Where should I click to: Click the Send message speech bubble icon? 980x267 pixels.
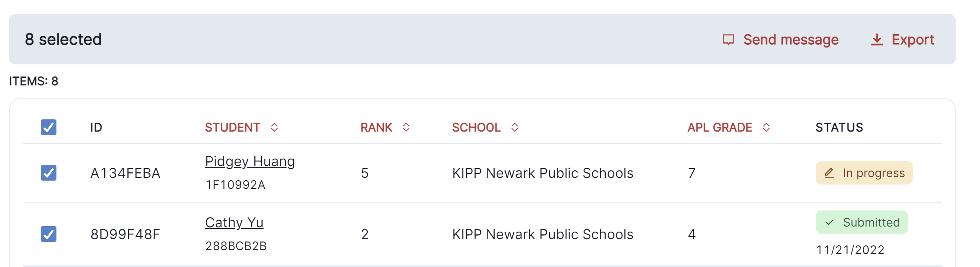(728, 40)
